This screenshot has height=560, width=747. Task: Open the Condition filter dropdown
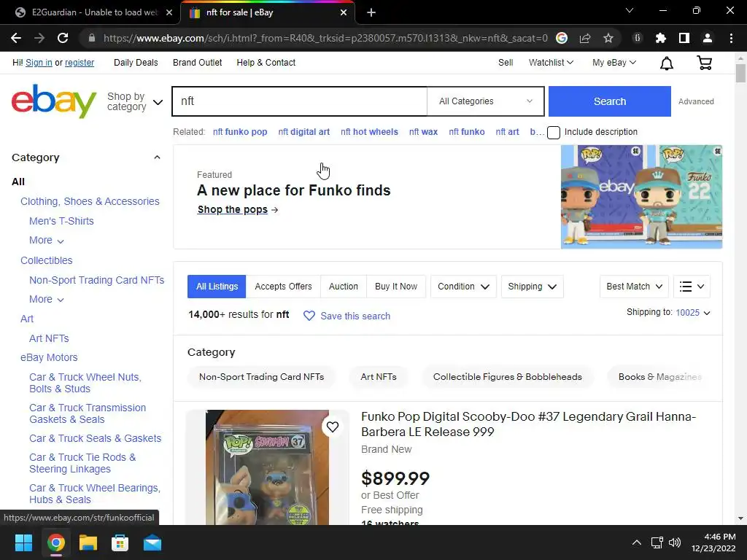(x=463, y=287)
